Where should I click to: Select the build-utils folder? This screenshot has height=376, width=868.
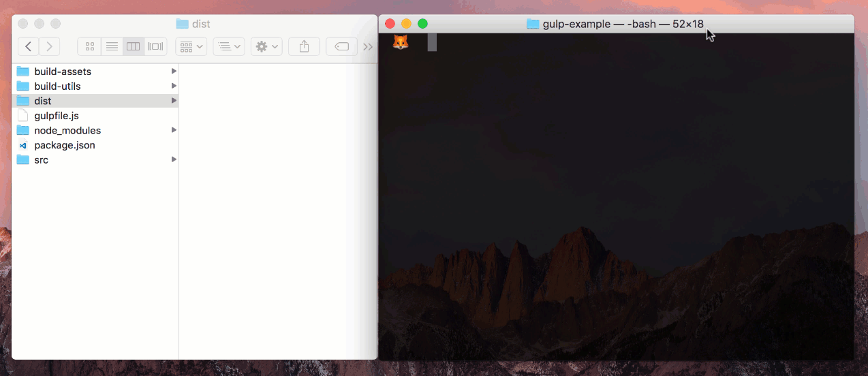[x=95, y=87]
